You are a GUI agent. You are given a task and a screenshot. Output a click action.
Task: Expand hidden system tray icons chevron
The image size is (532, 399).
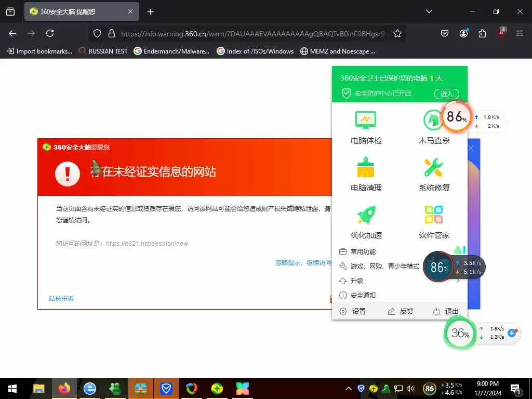tap(349, 389)
